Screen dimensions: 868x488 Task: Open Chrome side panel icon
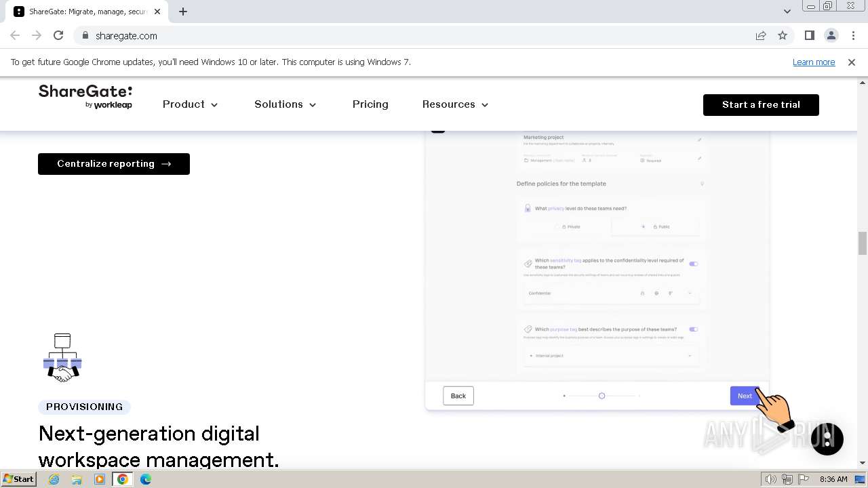(x=810, y=35)
